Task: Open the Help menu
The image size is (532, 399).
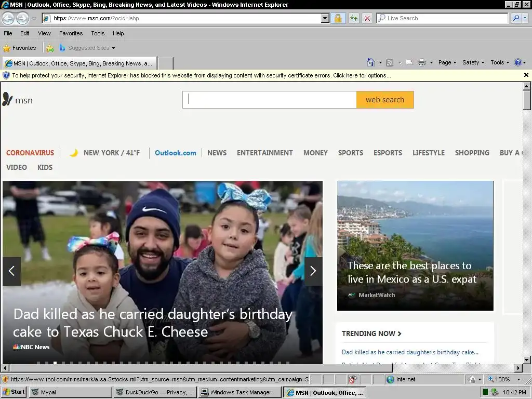Action: pyautogui.click(x=118, y=33)
